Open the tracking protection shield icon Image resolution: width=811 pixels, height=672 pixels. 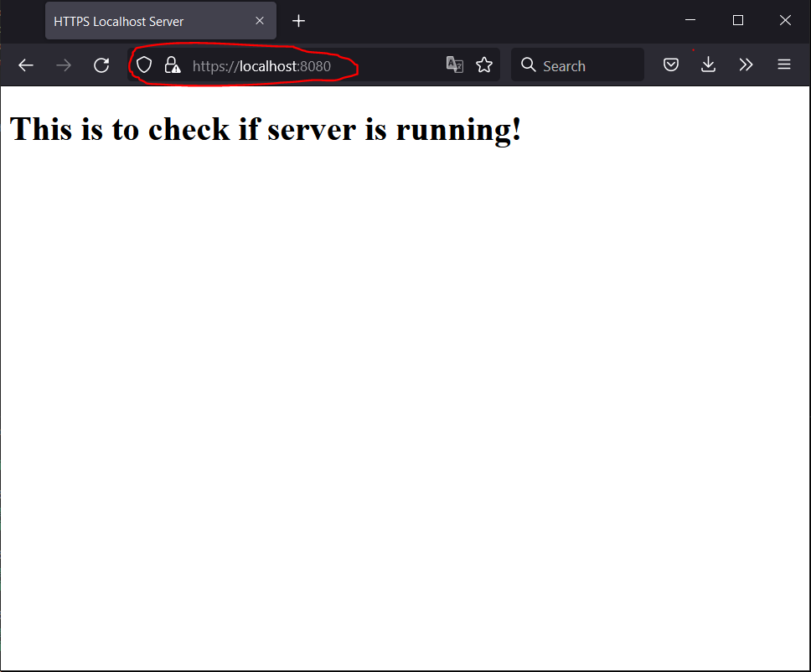pyautogui.click(x=144, y=65)
